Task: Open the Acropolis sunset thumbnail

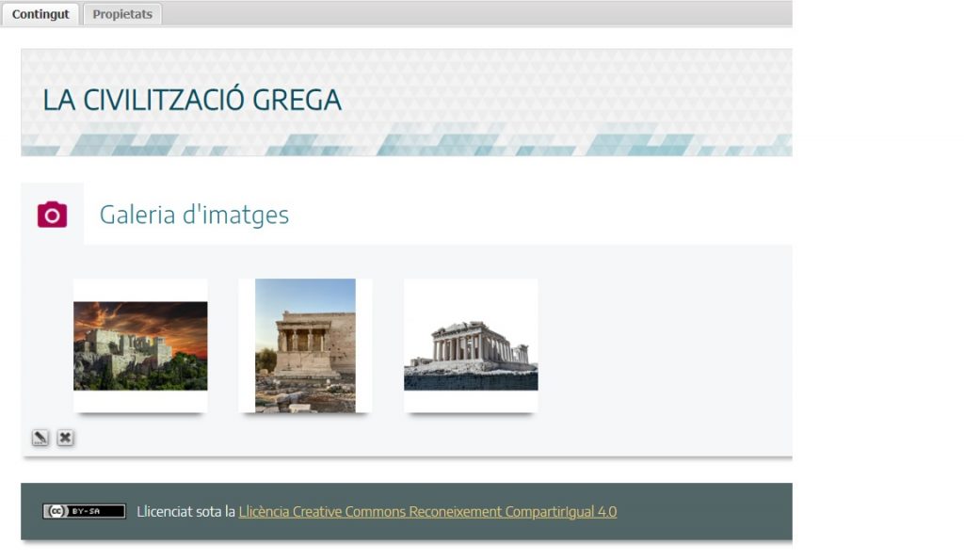Action: click(x=140, y=345)
